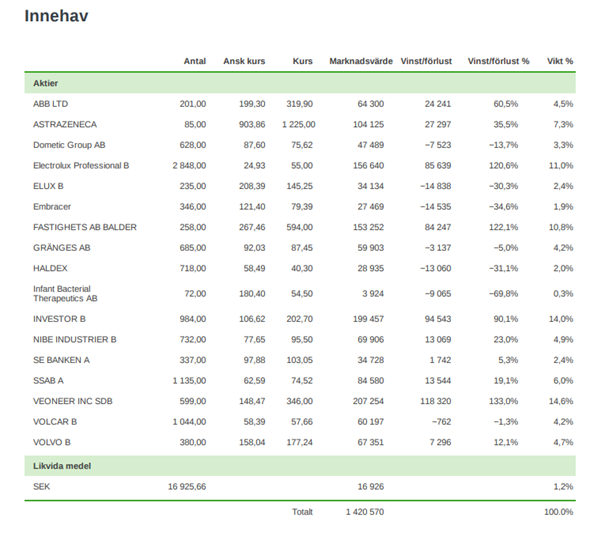This screenshot has width=605, height=548.
Task: Click Electrolux Professional quantity 2 848,00
Action: click(189, 166)
